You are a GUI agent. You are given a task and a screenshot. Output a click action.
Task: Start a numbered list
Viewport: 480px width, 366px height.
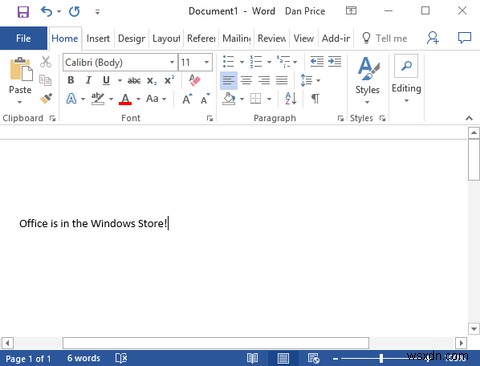click(256, 62)
